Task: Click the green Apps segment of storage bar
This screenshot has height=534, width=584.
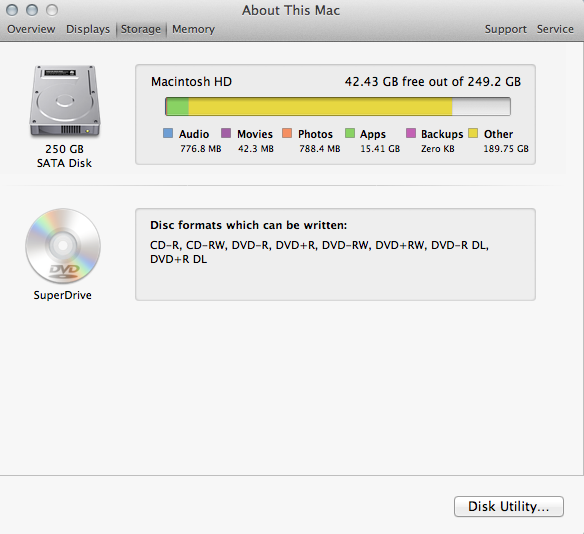Action: 178,107
